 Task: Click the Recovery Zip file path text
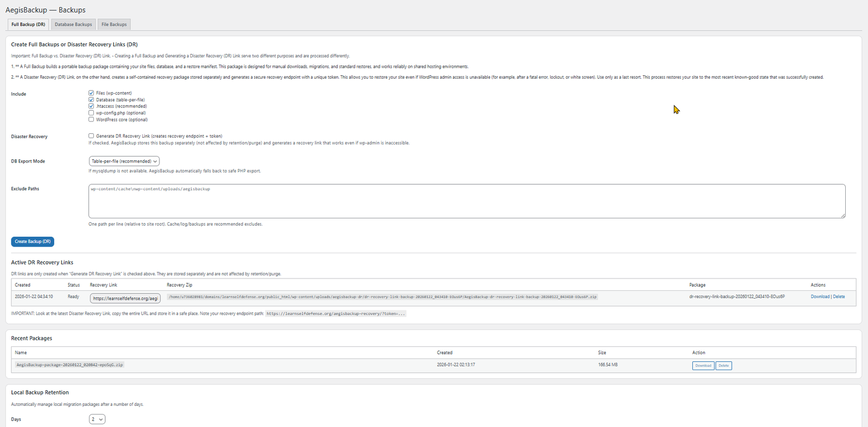(382, 297)
